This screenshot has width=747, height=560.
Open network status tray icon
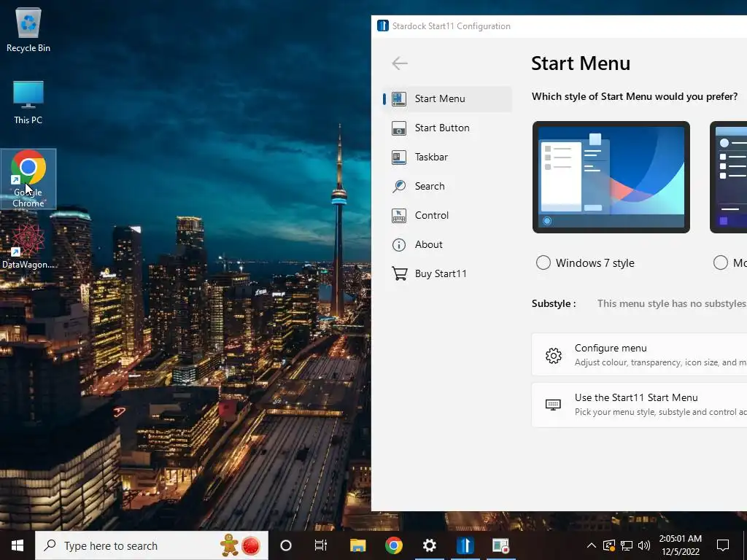coord(627,545)
